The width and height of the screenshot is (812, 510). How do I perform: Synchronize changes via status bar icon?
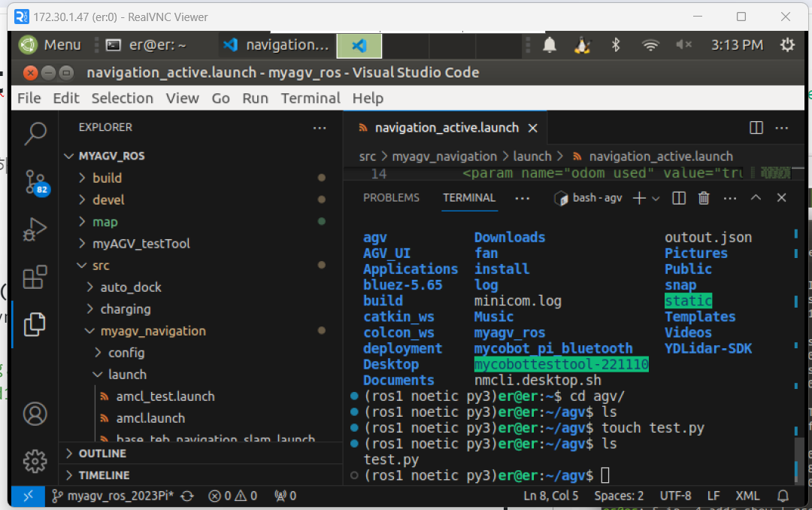pos(187,496)
